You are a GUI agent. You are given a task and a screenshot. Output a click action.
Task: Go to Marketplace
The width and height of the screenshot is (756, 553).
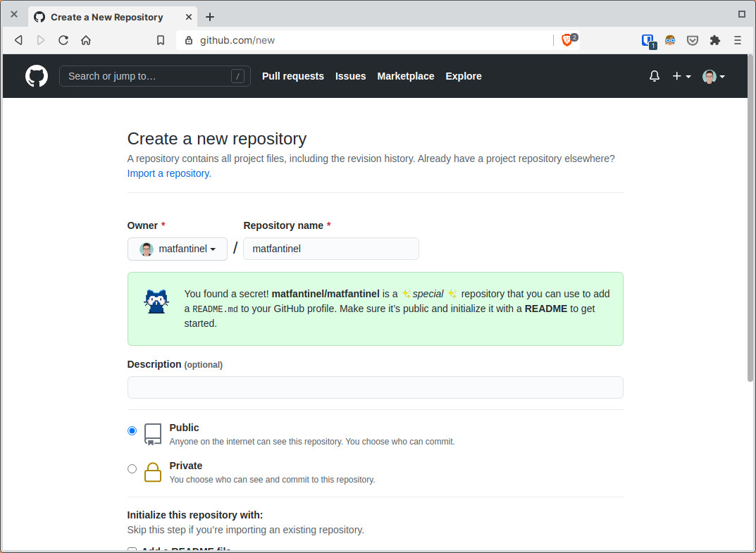point(405,76)
